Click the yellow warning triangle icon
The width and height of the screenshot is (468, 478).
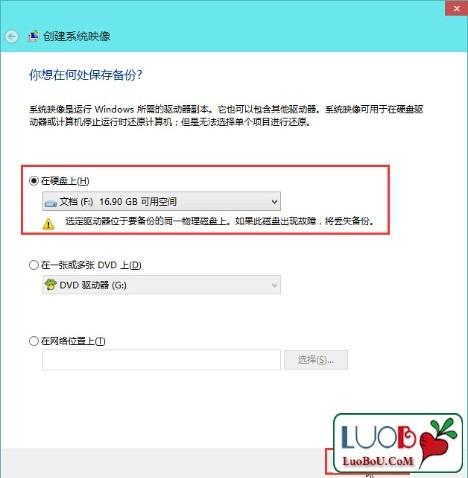click(48, 223)
